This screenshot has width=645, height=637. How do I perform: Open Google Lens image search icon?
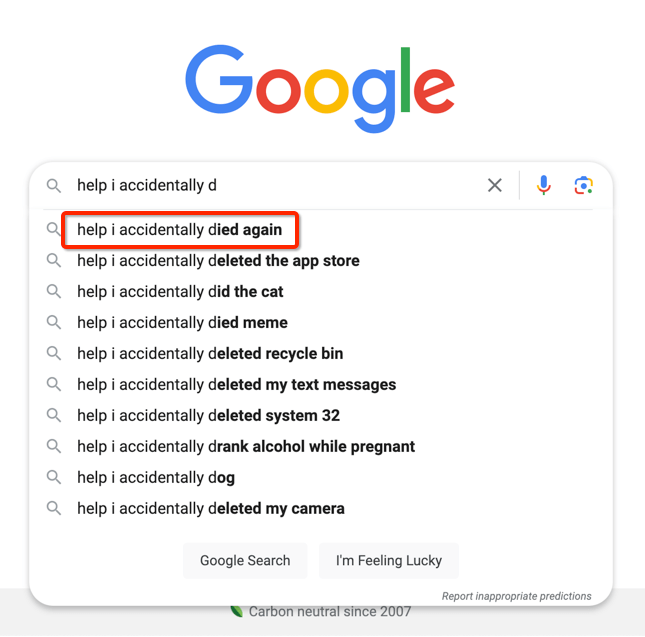pyautogui.click(x=583, y=185)
